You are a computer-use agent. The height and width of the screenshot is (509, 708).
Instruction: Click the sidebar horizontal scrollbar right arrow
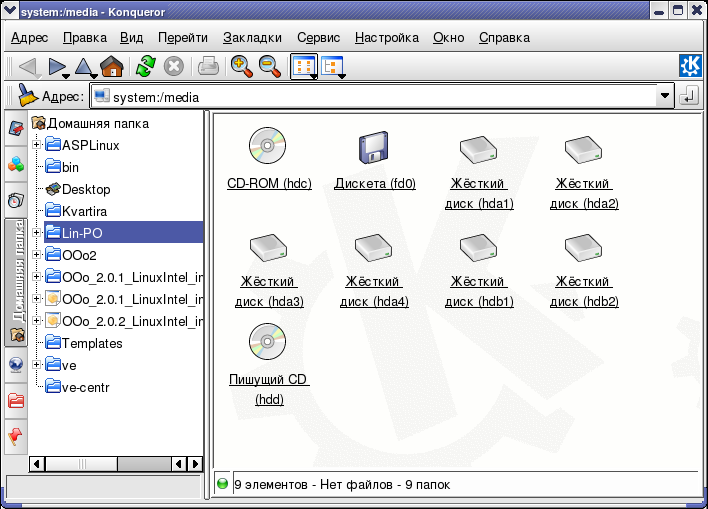(194, 463)
